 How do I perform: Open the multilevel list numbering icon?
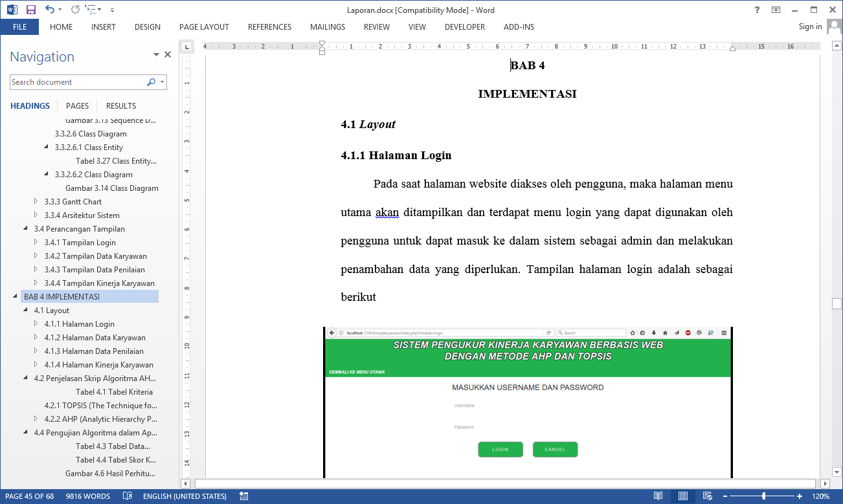click(93, 10)
